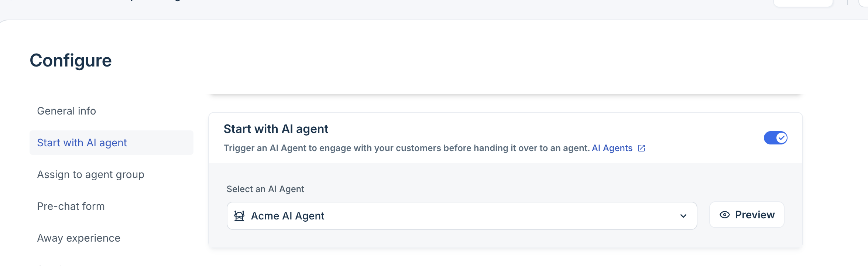Follow the AI Agents hyperlink
868x266 pixels.
(x=612, y=148)
